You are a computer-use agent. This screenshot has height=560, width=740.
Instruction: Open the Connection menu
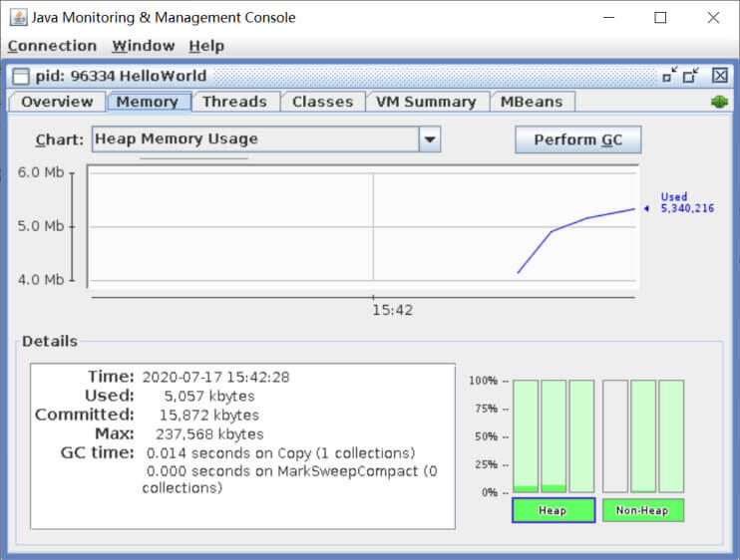point(53,46)
